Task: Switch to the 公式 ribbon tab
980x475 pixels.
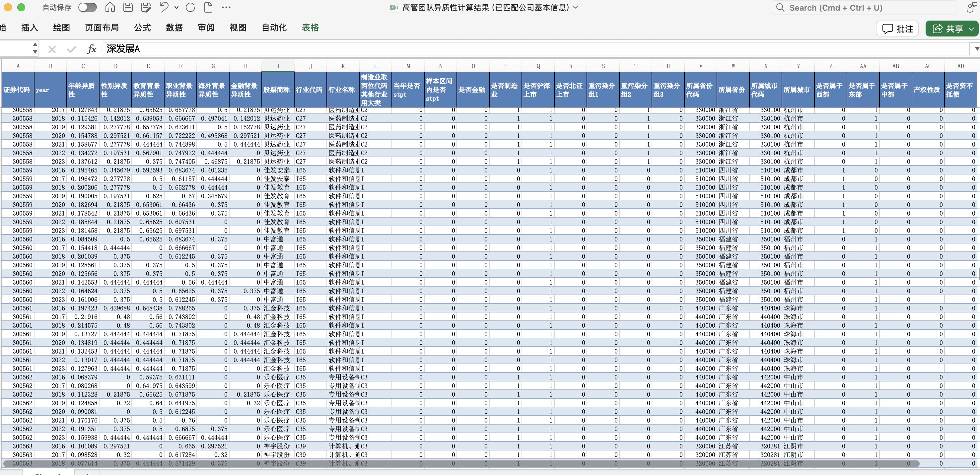Action: (x=142, y=28)
